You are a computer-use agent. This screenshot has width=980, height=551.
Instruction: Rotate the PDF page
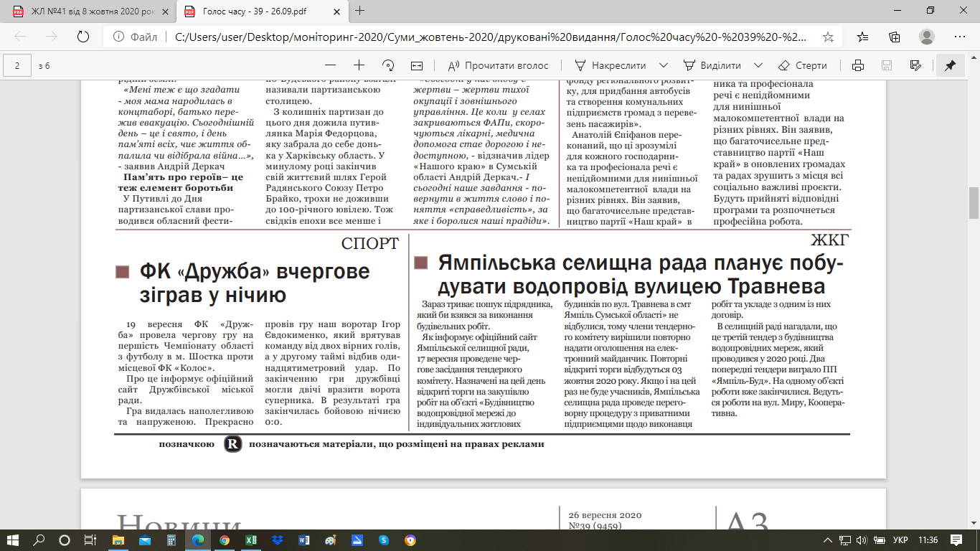point(388,65)
